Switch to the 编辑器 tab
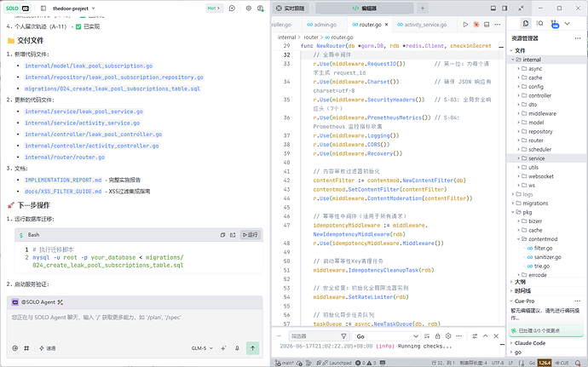Screen dimensions: 588x367 tap(365, 9)
